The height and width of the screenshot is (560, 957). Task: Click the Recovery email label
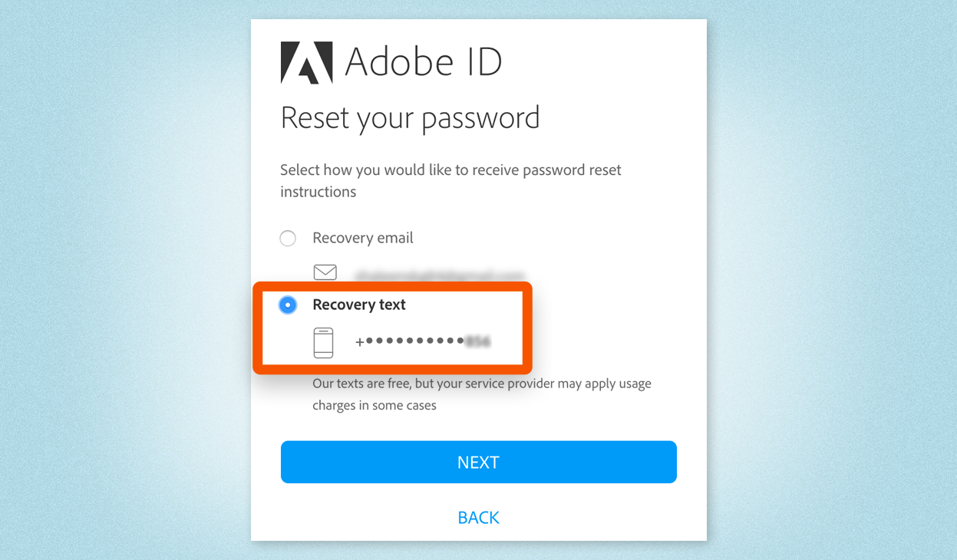(362, 238)
